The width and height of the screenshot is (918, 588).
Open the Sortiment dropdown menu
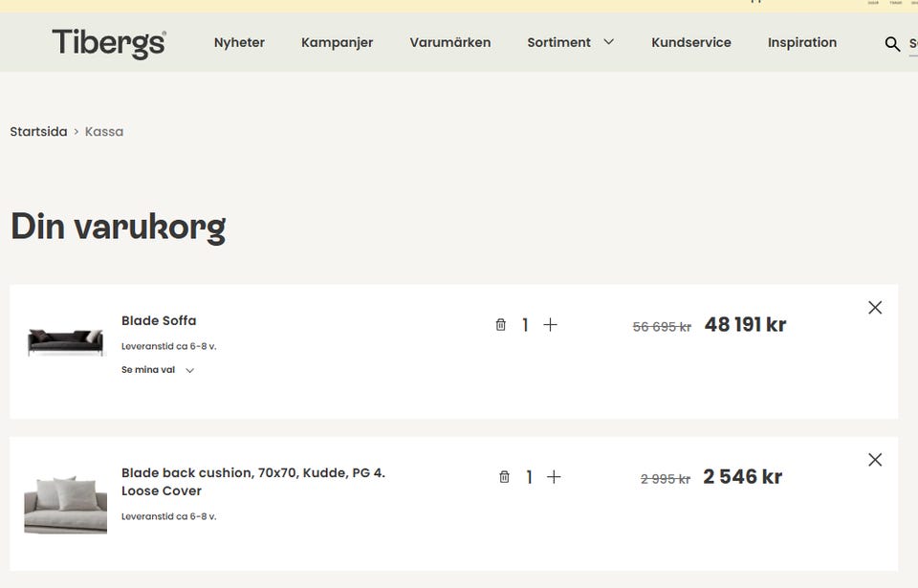[558, 43]
